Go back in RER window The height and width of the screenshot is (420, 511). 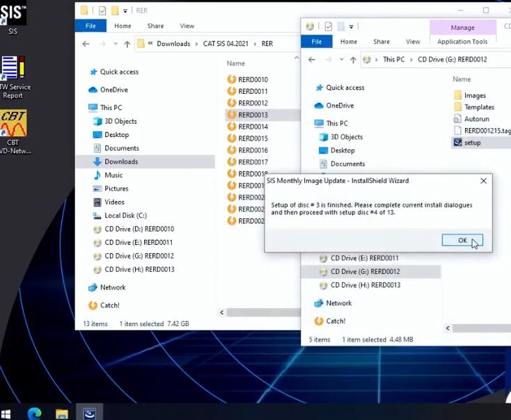[x=86, y=44]
